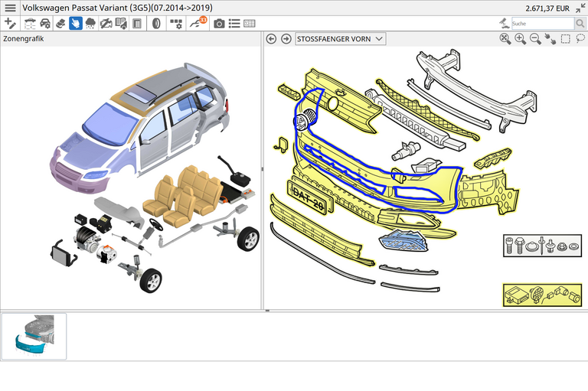
Task: Click the rear wheel in the Zonengrafik
Action: click(x=248, y=239)
